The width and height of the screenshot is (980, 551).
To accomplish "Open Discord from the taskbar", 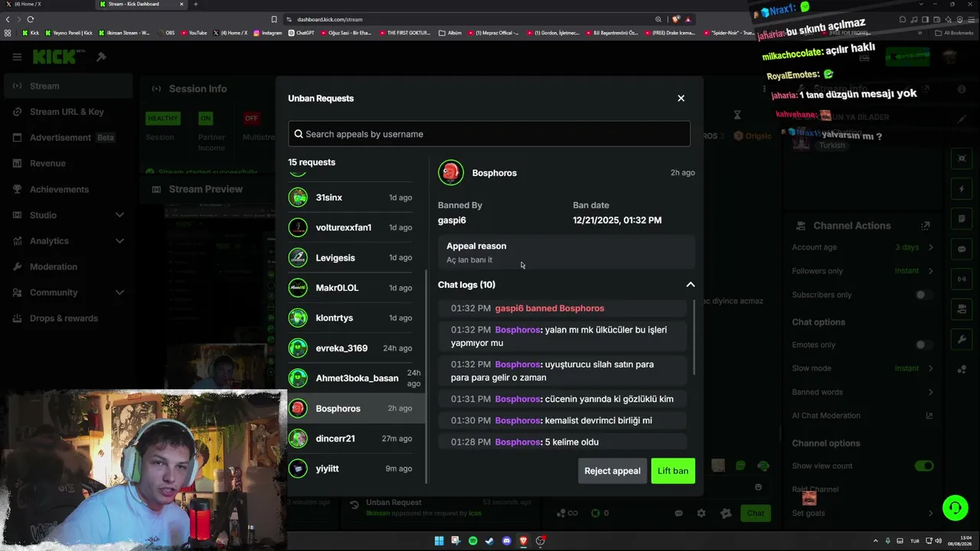I will point(506,541).
